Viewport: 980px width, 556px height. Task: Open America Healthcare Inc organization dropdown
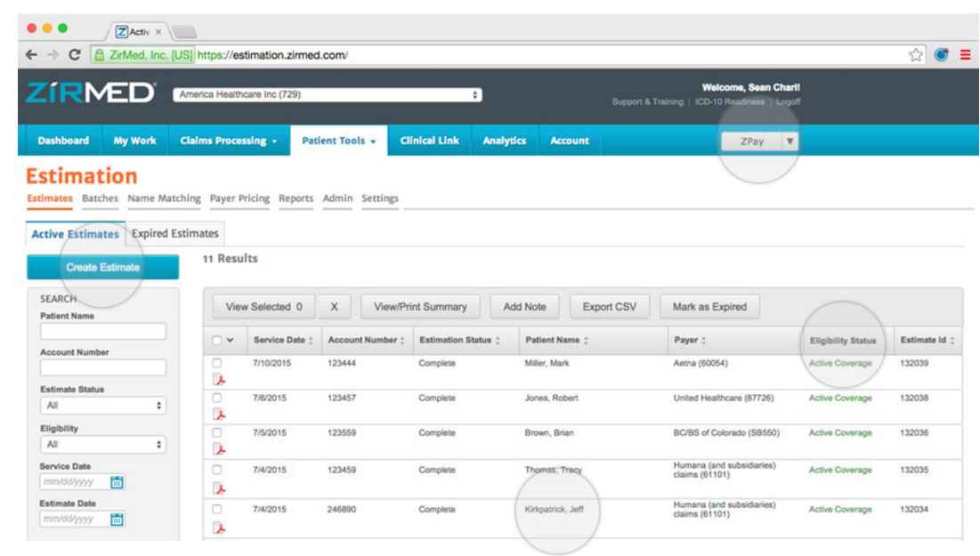coord(328,94)
